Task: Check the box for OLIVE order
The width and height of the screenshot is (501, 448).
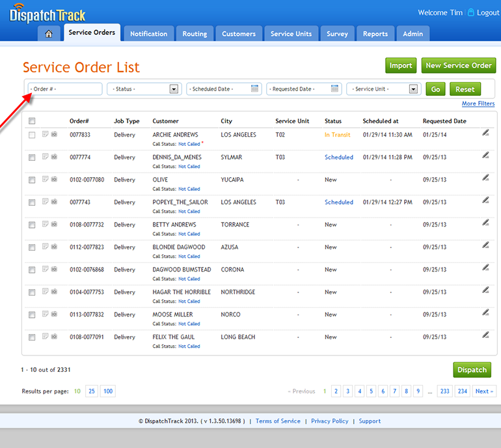Action: click(x=32, y=180)
